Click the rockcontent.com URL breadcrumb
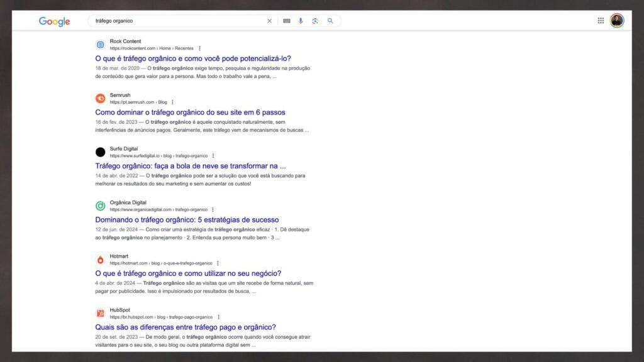The width and height of the screenshot is (644, 362). coord(152,48)
